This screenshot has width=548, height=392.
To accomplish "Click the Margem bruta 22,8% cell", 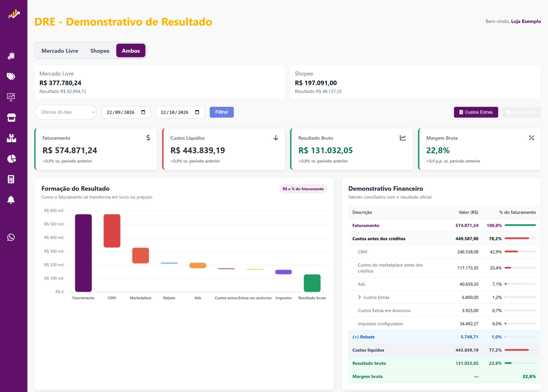I will click(529, 376).
